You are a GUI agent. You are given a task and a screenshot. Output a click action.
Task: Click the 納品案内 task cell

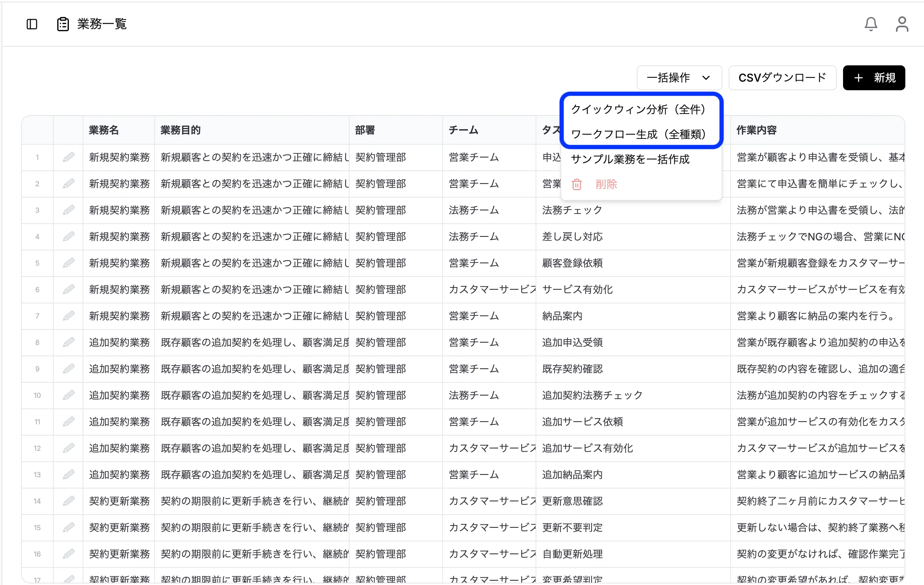tap(633, 316)
